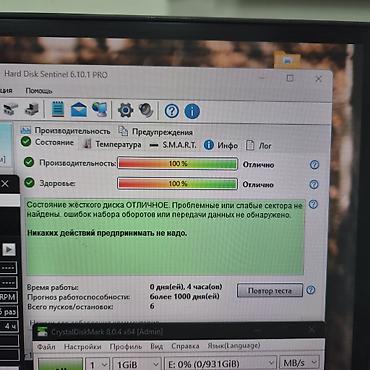Open the S.M.A.R.T. tab
The width and height of the screenshot is (370, 370).
(173, 145)
